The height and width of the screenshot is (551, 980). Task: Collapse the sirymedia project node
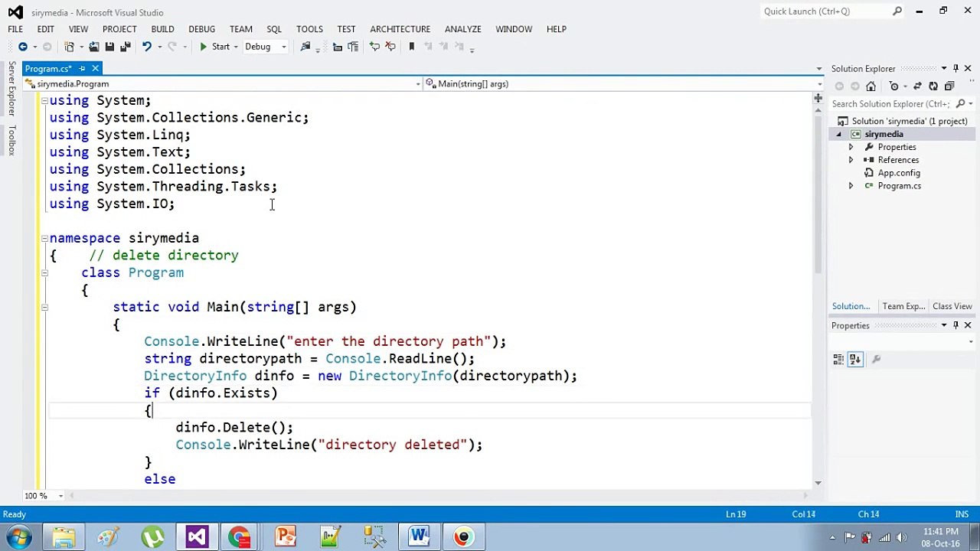(x=839, y=134)
